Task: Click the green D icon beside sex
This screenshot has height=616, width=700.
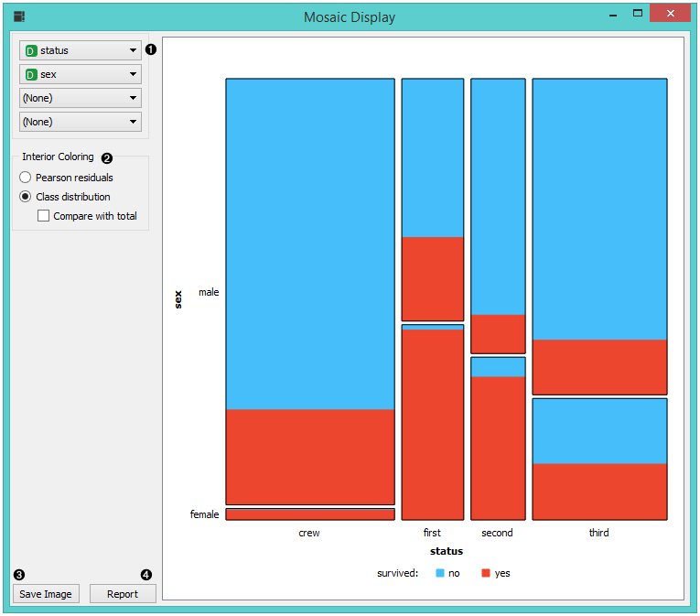Action: pyautogui.click(x=31, y=74)
